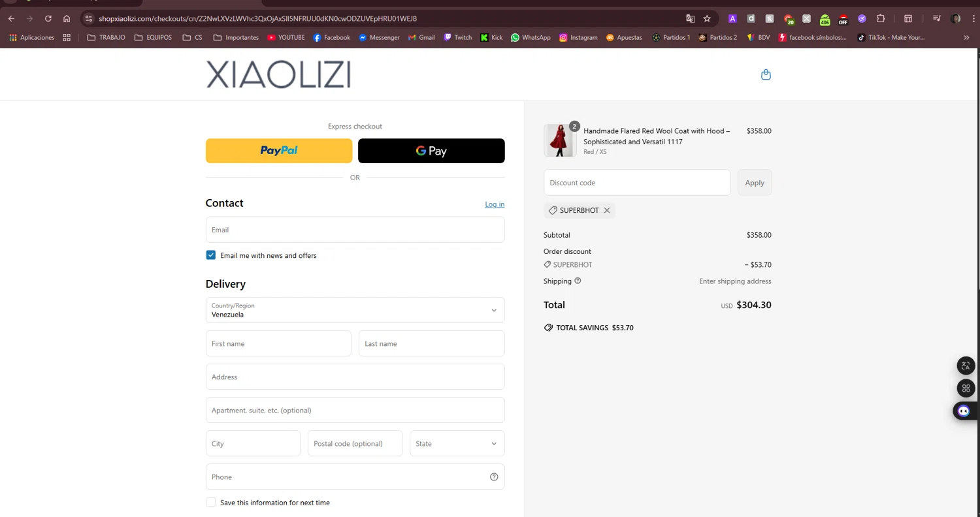The image size is (980, 517).
Task: Click the Postal code field
Action: coord(355,443)
